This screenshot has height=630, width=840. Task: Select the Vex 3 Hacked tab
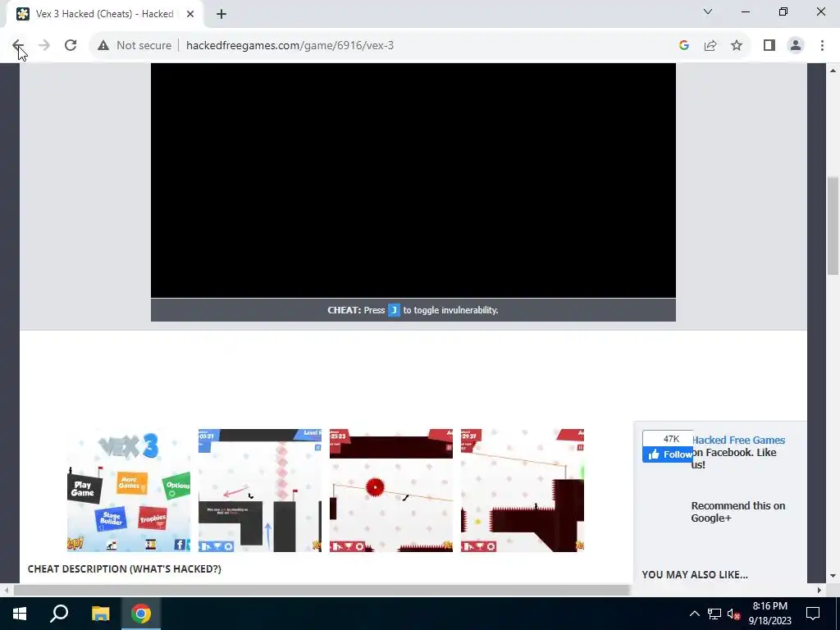click(104, 14)
